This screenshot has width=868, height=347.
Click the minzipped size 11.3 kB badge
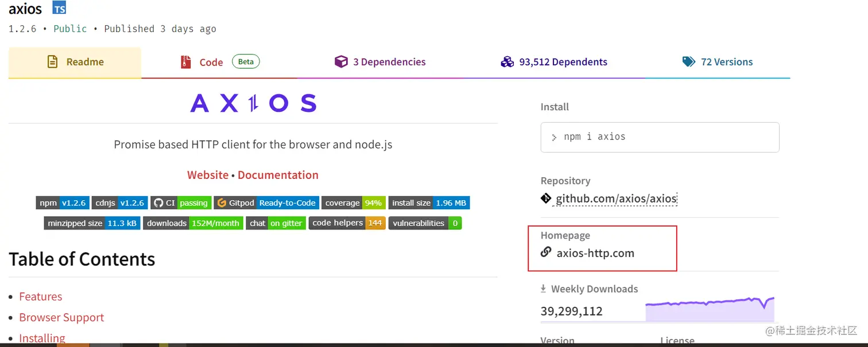point(92,223)
